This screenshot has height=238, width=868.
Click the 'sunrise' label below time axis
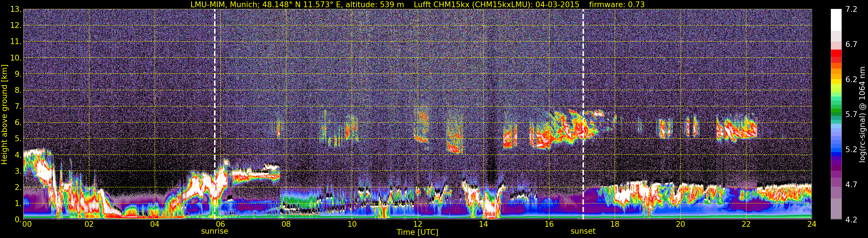click(215, 231)
